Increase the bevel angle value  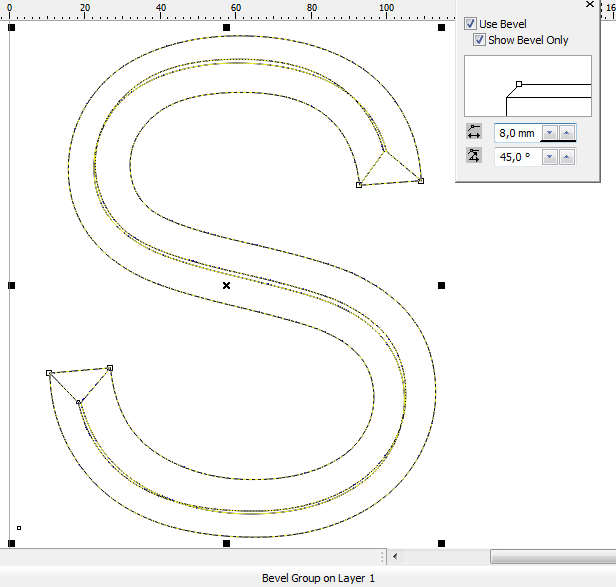(566, 157)
